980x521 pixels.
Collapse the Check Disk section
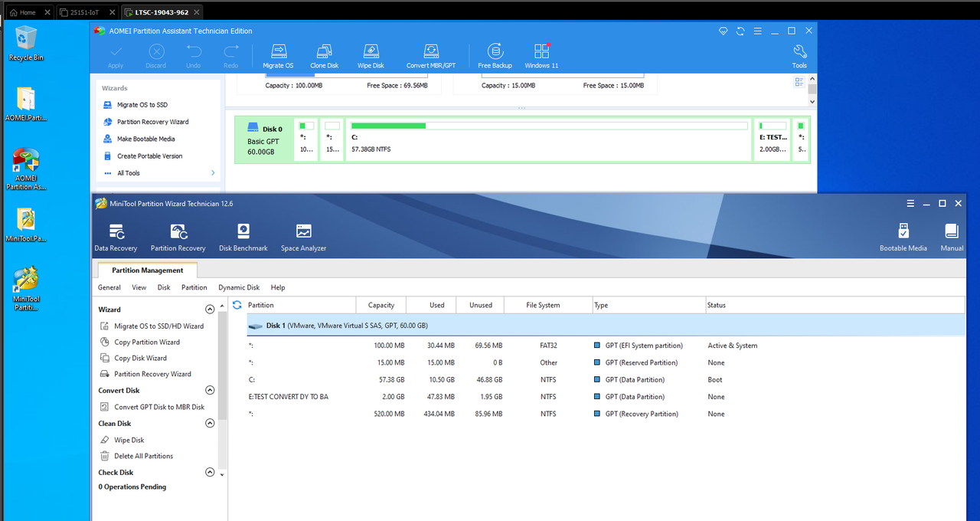210,473
